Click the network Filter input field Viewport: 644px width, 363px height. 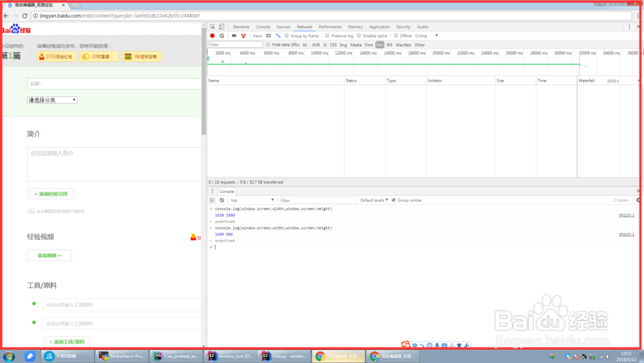pyautogui.click(x=235, y=44)
